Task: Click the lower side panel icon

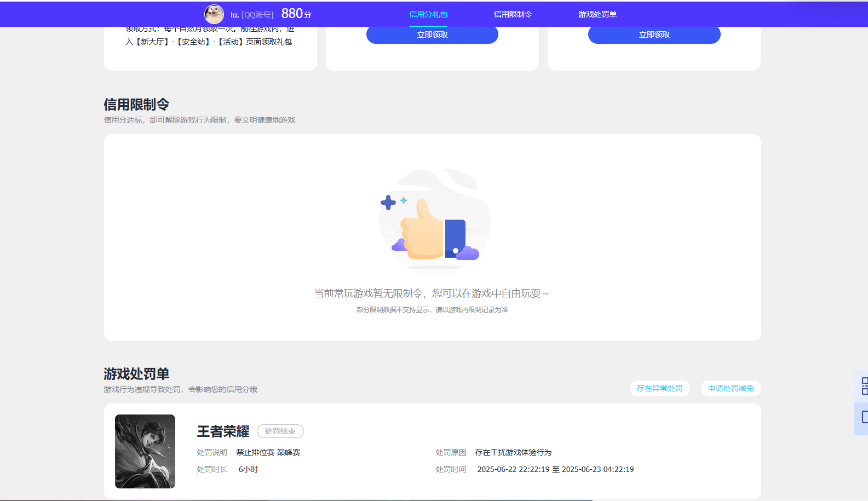Action: [864, 418]
